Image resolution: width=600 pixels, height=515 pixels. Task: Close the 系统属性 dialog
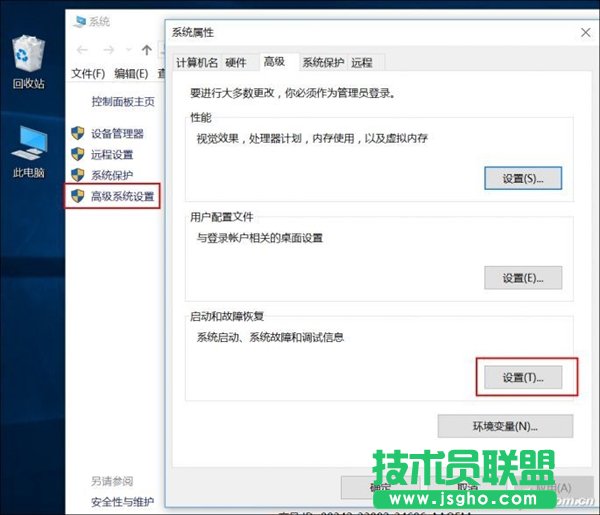click(585, 33)
